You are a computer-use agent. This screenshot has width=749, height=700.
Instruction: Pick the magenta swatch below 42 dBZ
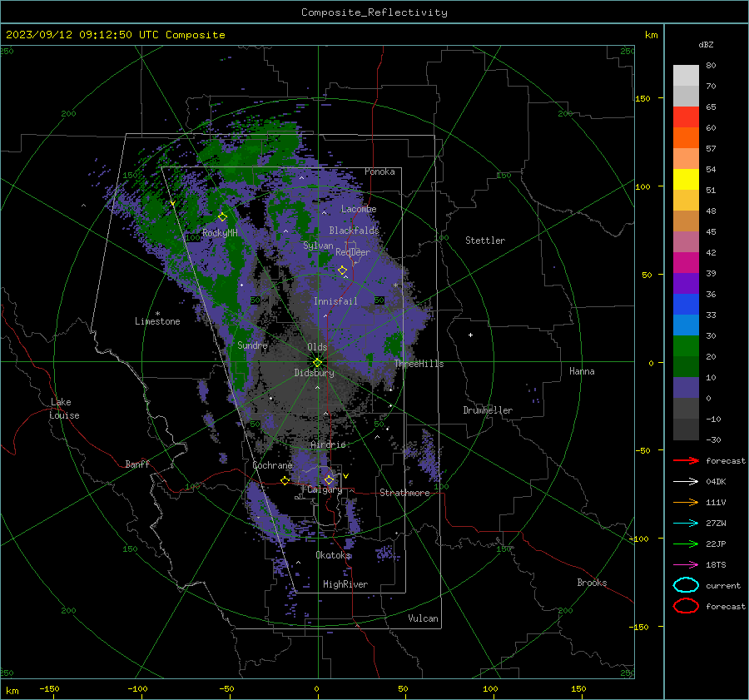(686, 263)
